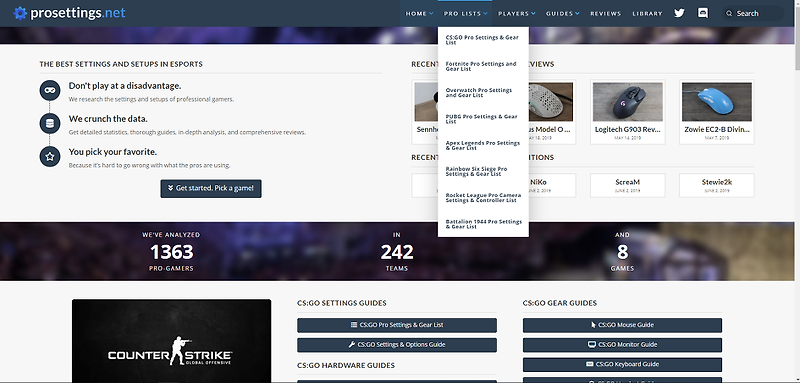Click the star icon beside You pick your favorite
This screenshot has width=800, height=383.
tap(49, 157)
